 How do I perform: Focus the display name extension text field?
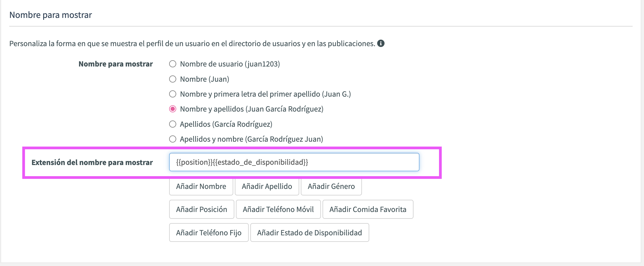(294, 162)
